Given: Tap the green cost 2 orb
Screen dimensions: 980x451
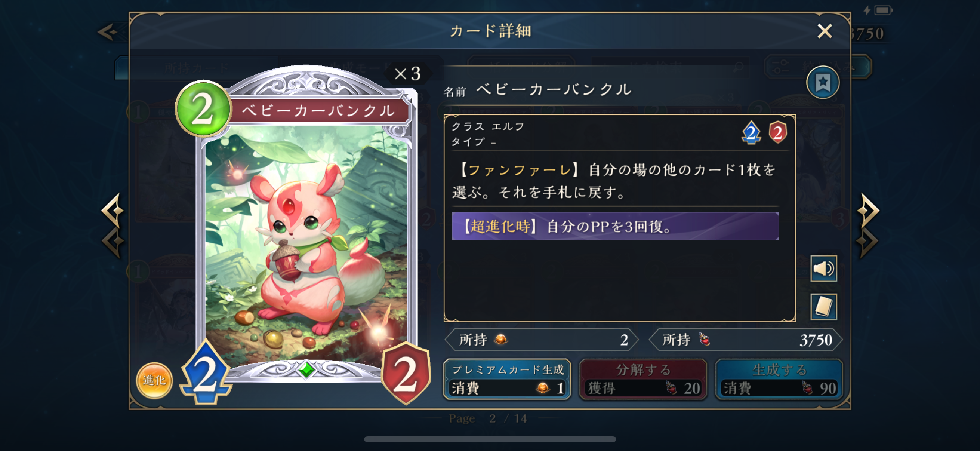Looking at the screenshot, I should pos(204,108).
